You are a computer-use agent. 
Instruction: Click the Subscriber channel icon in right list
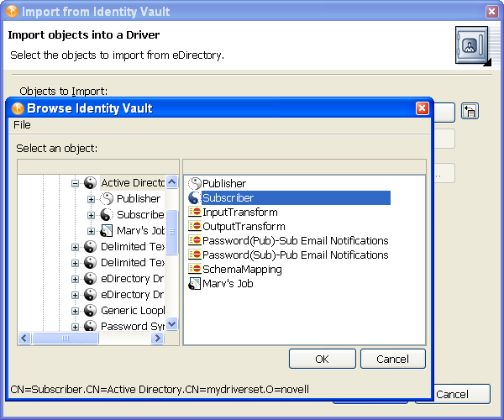point(195,198)
